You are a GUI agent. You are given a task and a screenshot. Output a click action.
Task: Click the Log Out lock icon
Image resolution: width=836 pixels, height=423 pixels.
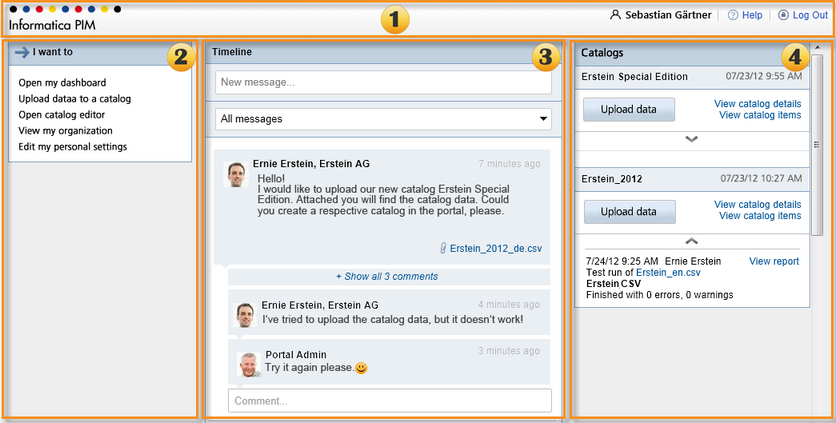[783, 15]
